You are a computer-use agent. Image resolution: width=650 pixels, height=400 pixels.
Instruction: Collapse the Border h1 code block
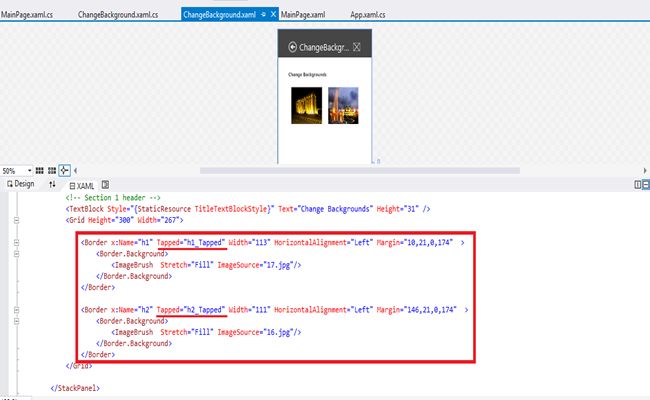17,242
